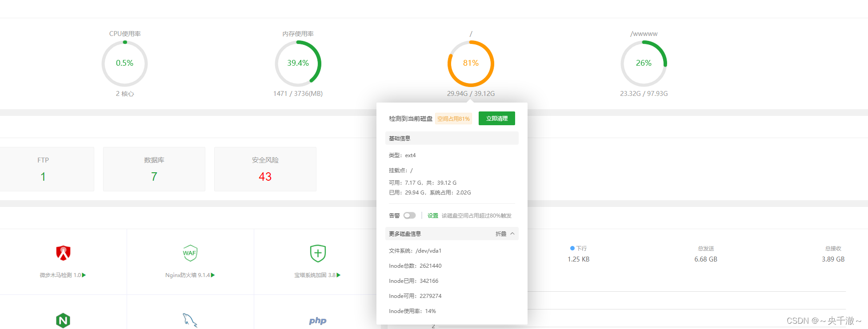Click the root disk 81% gauge

point(471,63)
